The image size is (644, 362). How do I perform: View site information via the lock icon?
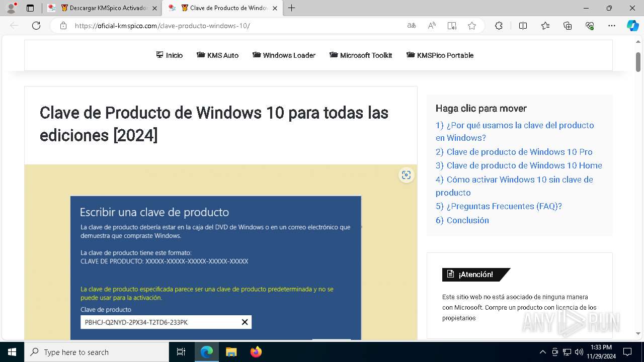(63, 26)
